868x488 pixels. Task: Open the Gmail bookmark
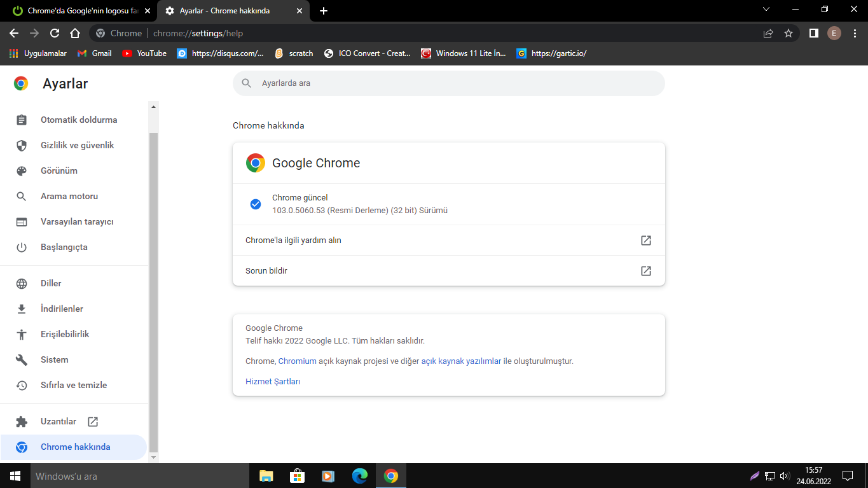tap(94, 53)
